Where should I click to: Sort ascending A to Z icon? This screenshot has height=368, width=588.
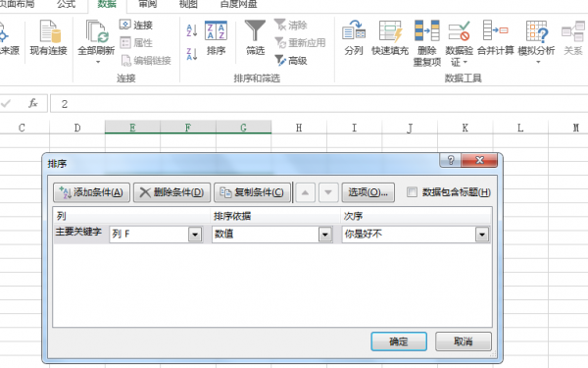pos(192,30)
